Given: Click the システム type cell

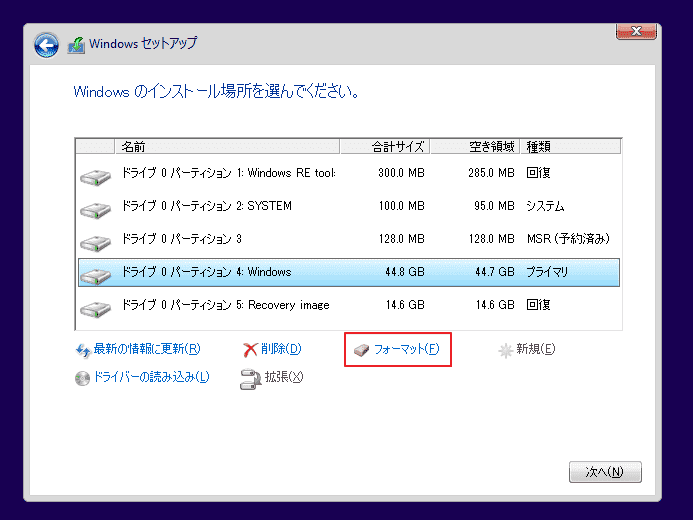Looking at the screenshot, I should (x=545, y=206).
